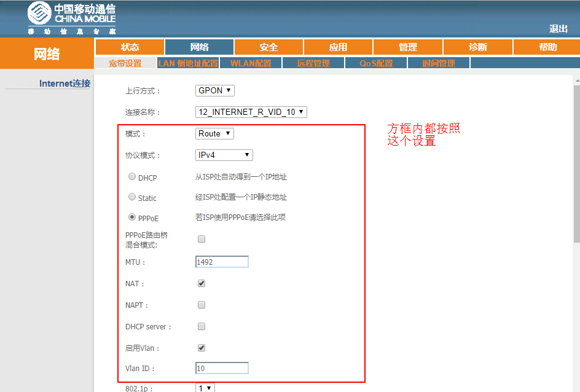
Task: Click the 协议模式 label
Action: [x=143, y=155]
